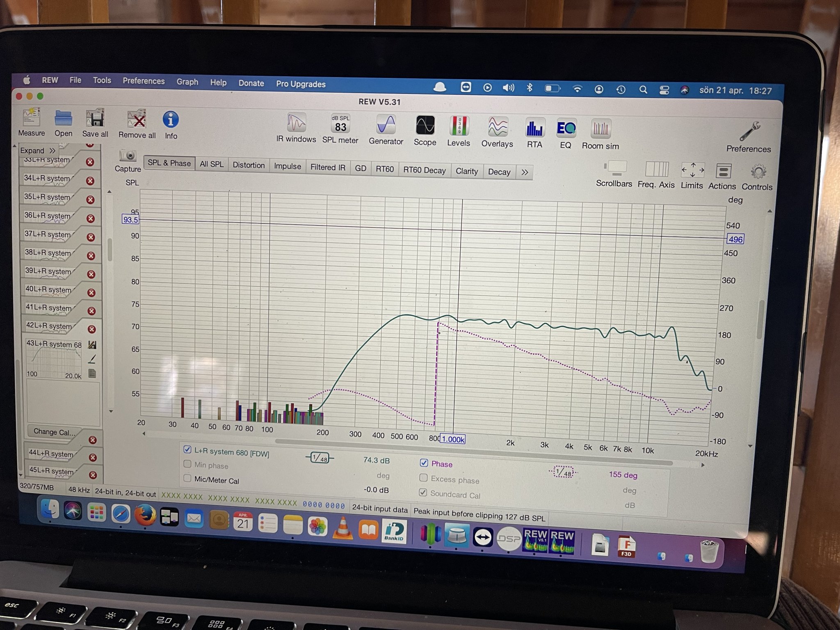Image resolution: width=840 pixels, height=630 pixels.
Task: Open the graph Actions menu
Action: pos(722,176)
